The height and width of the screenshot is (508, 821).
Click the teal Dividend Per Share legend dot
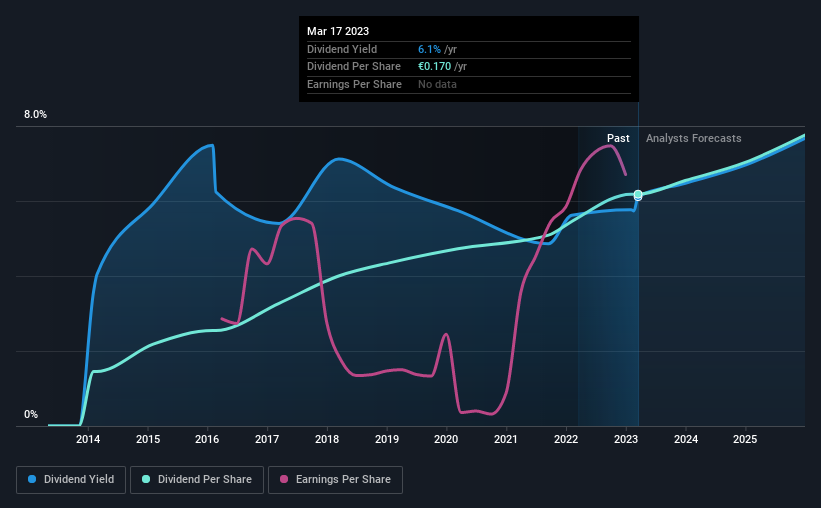(146, 479)
